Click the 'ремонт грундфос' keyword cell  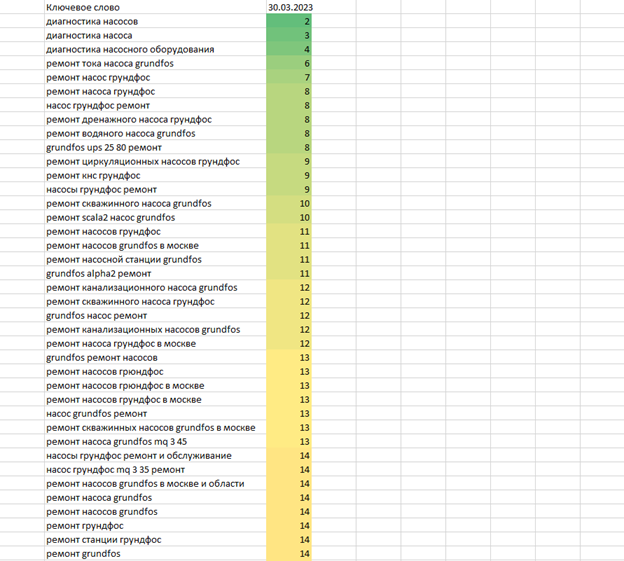pyautogui.click(x=155, y=526)
